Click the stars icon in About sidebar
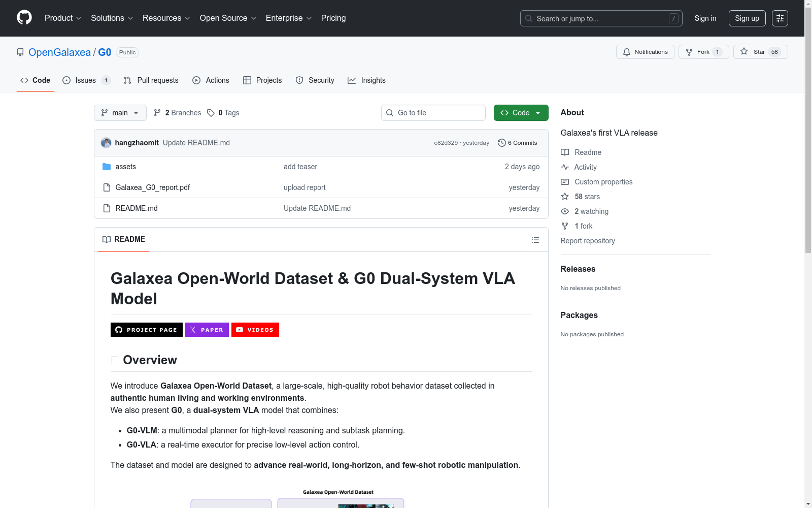Screen dimensions: 812x508 pyautogui.click(x=565, y=197)
